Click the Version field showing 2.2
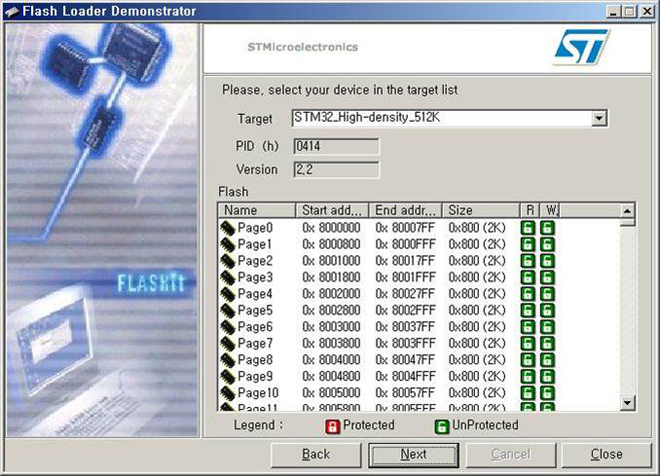Viewport: 660px width, 476px height. click(x=336, y=170)
